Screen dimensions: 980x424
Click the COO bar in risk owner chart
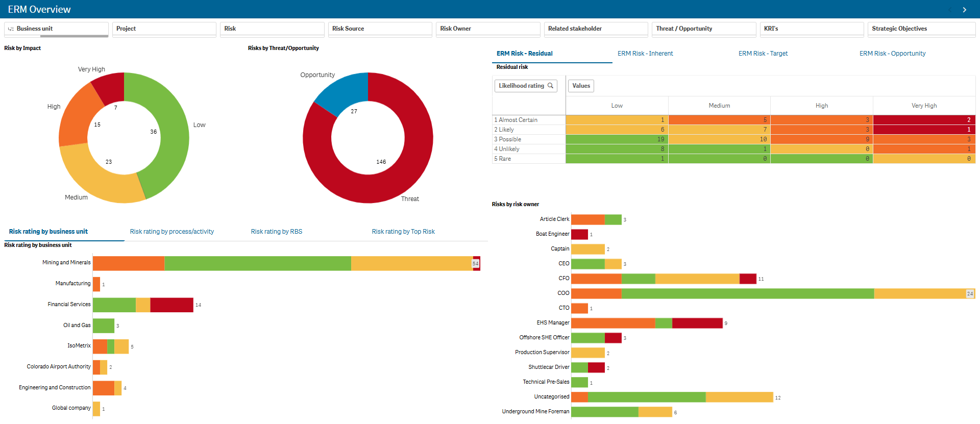tap(747, 293)
